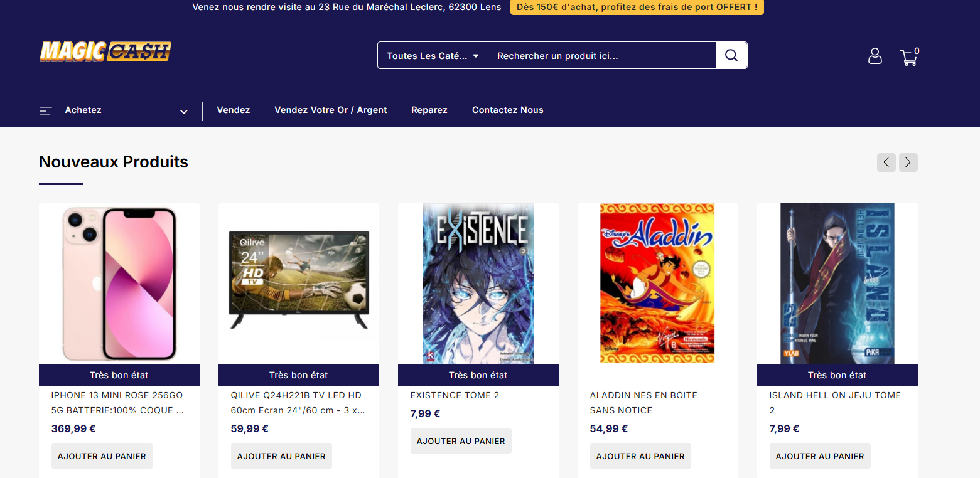
Task: Open ISLAND HELL ON JEJU TOME 2 link
Action: coord(835,403)
